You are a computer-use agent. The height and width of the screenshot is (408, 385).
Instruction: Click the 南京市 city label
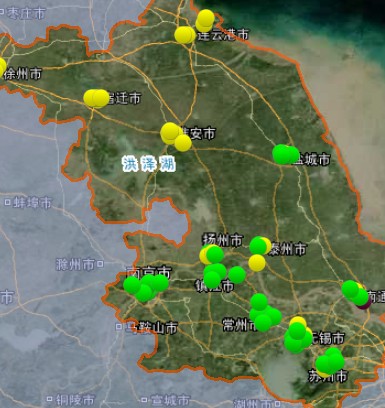(x=149, y=272)
